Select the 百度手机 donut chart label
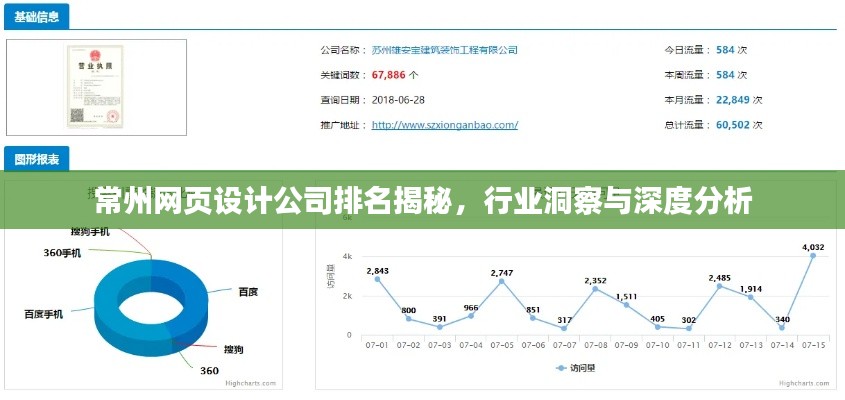This screenshot has height=400, width=845. tap(43, 314)
